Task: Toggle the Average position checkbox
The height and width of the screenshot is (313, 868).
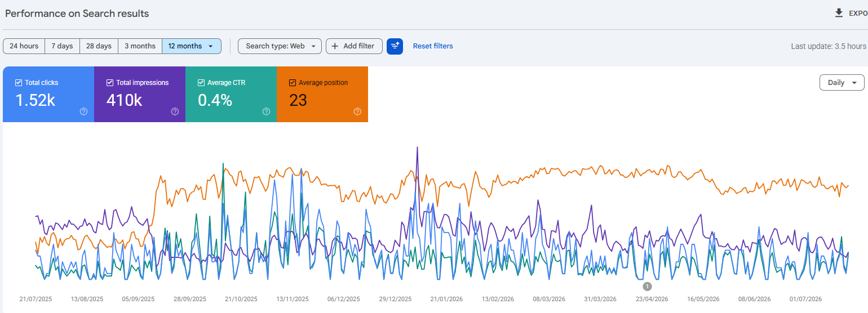Action: (x=293, y=83)
